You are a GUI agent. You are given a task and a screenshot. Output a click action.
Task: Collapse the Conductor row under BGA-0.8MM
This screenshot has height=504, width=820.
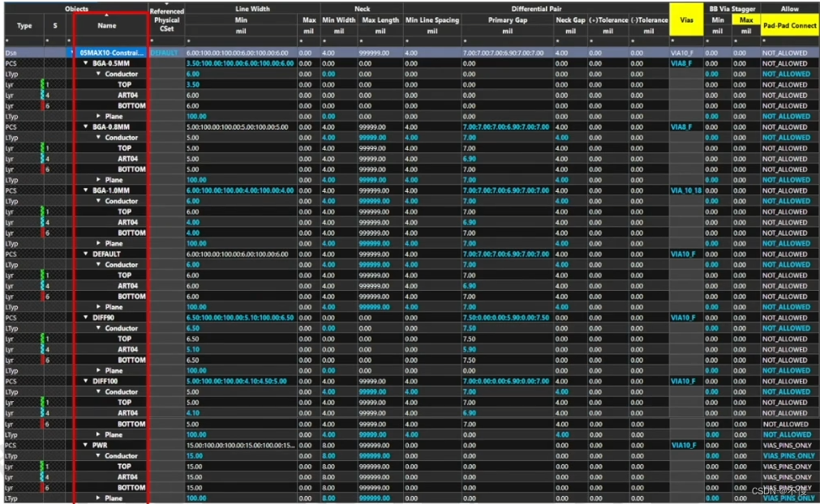[x=98, y=138]
